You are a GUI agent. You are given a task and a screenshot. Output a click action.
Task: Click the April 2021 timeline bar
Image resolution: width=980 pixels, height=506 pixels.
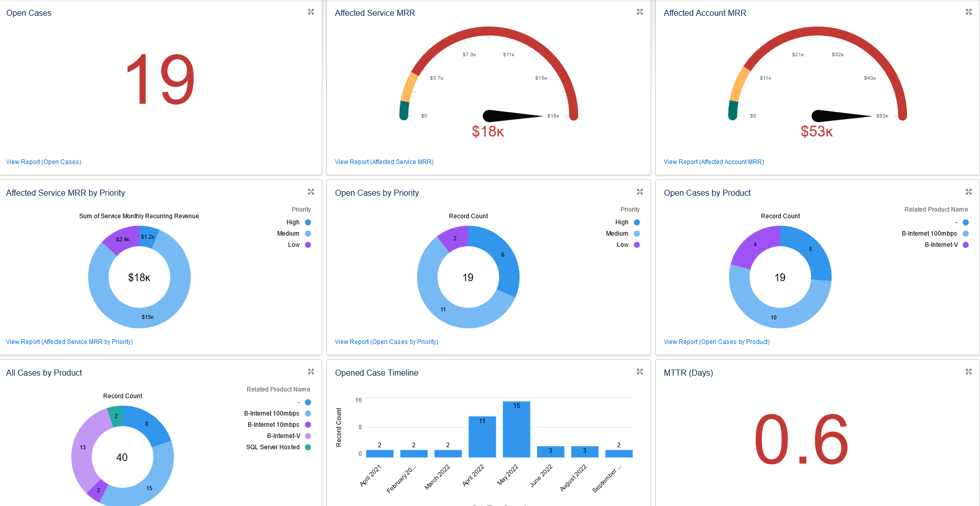click(379, 453)
